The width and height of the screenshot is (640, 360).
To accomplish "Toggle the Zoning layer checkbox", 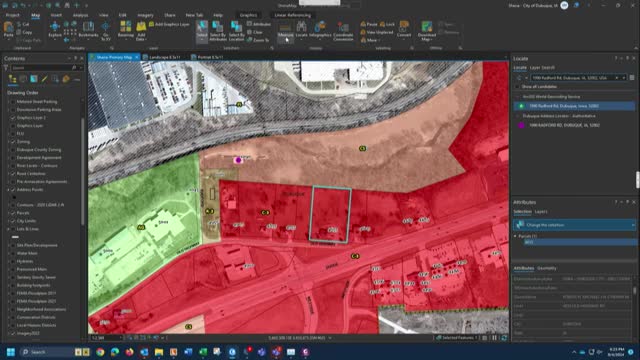I will (13, 142).
